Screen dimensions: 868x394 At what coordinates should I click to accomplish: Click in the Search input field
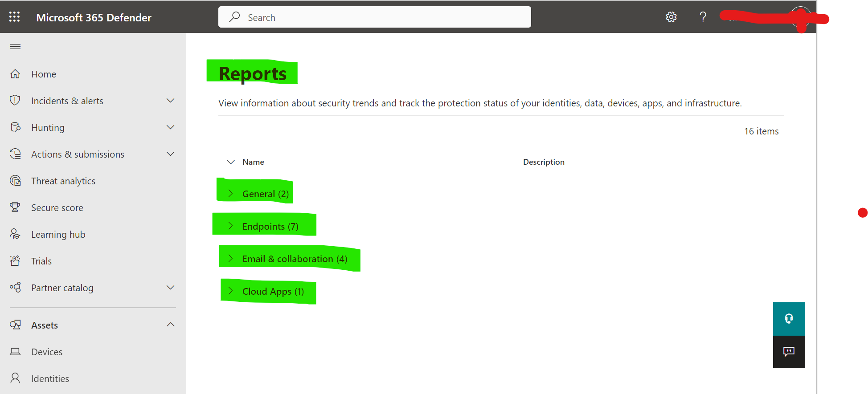point(375,17)
